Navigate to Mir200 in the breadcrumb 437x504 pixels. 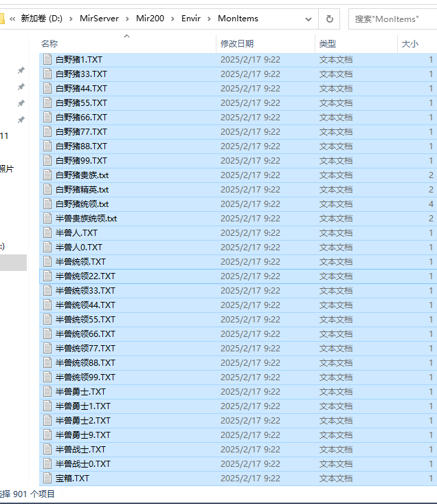tap(150, 19)
